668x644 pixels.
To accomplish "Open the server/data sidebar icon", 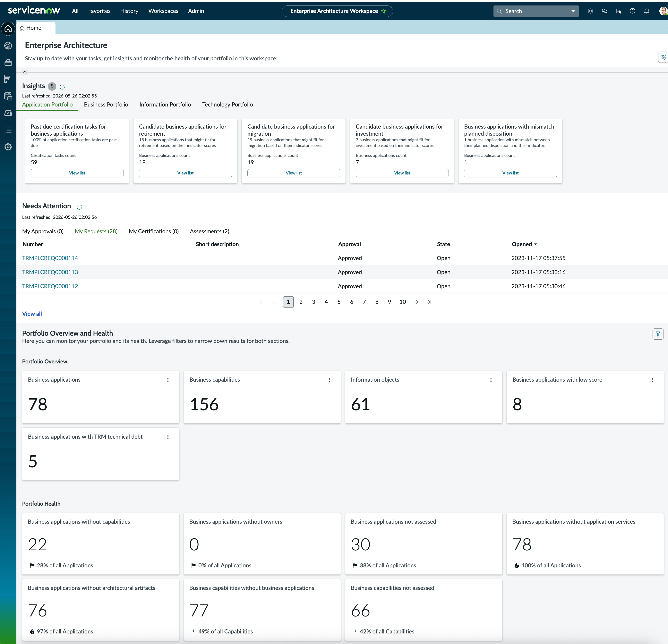I will 8,96.
